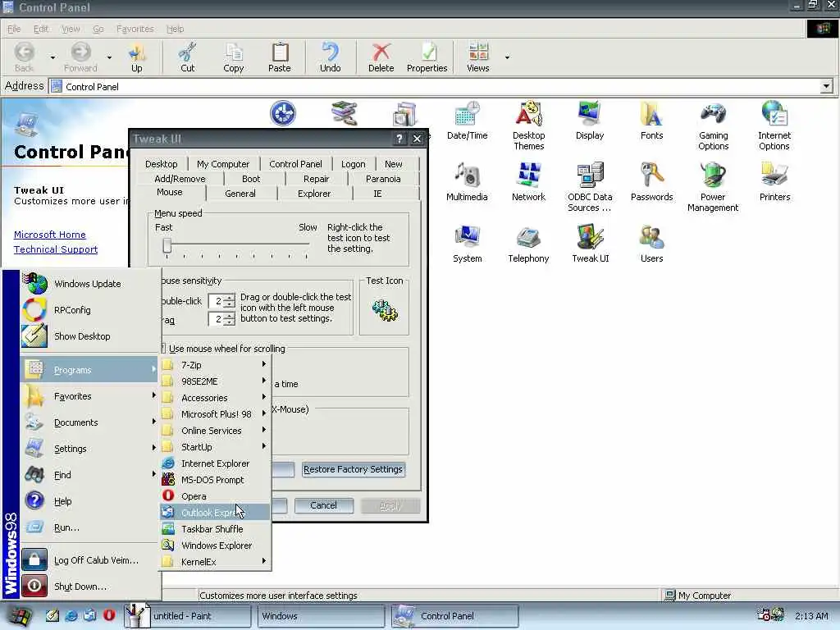Open the Multimedia icon
The image size is (840, 630).
pos(467,182)
